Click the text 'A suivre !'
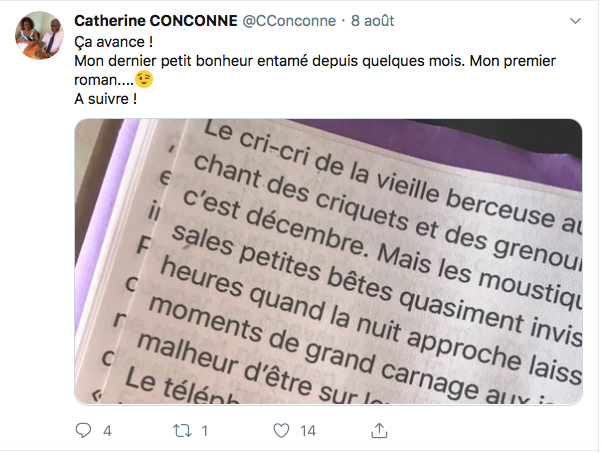Viewport: 602px width, 453px height. (106, 99)
